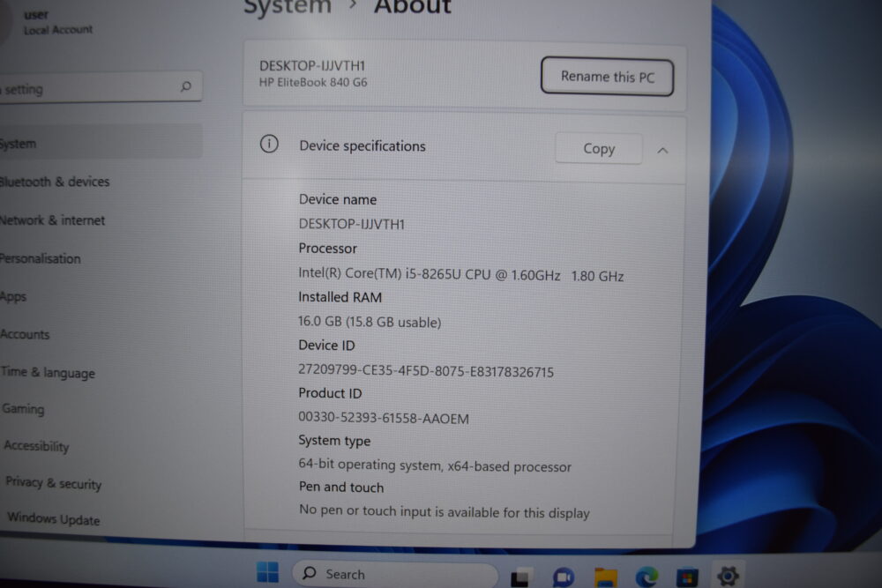Click the user Local Account profile
The height and width of the screenshot is (588, 882).
(x=48, y=22)
